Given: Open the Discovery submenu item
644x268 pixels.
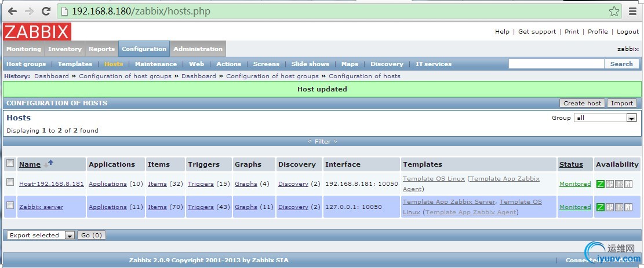Looking at the screenshot, I should [387, 64].
